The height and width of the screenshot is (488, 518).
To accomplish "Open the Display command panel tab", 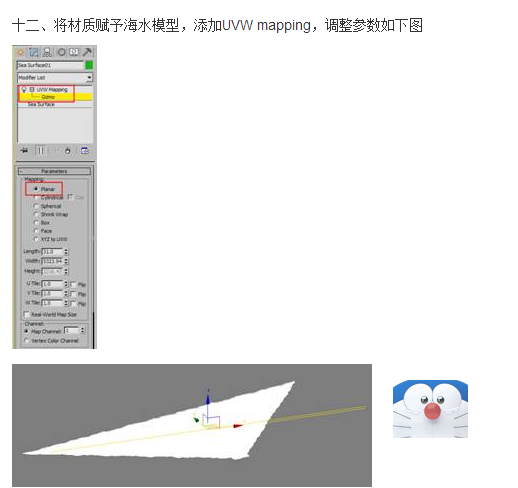I will 74,52.
